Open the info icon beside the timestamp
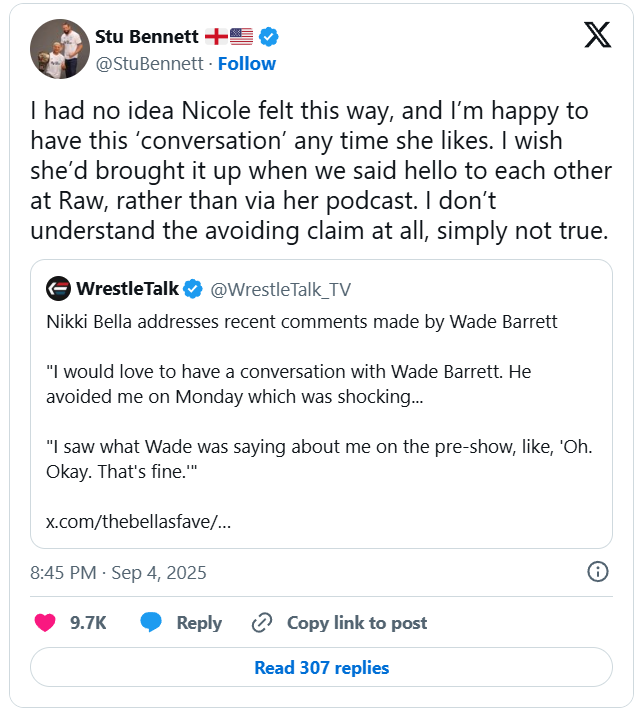 [x=597, y=572]
